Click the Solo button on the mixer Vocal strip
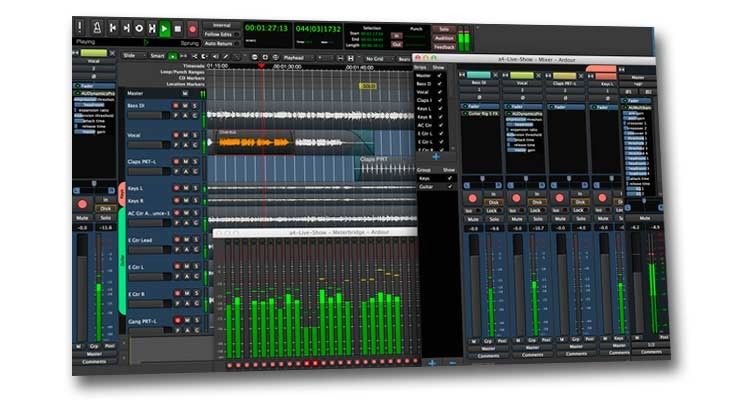The width and height of the screenshot is (750, 400). click(538, 219)
